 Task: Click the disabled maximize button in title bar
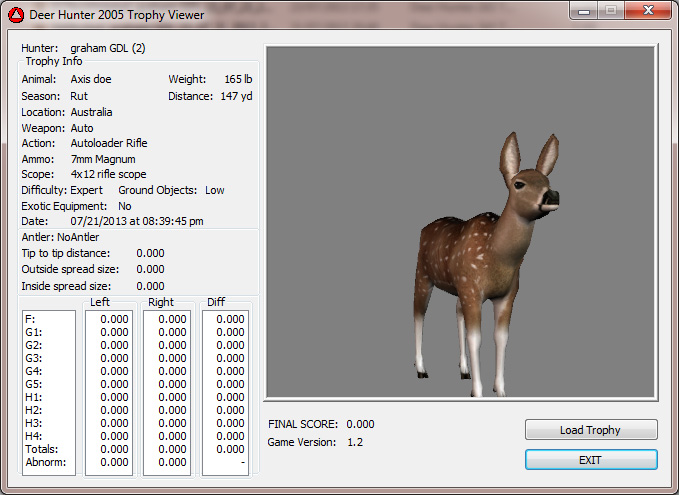tap(610, 10)
